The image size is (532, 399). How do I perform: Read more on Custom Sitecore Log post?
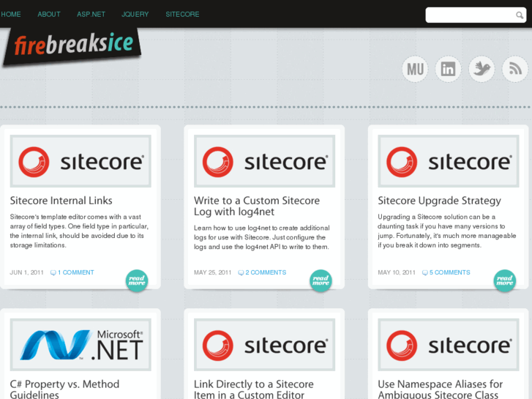point(321,281)
